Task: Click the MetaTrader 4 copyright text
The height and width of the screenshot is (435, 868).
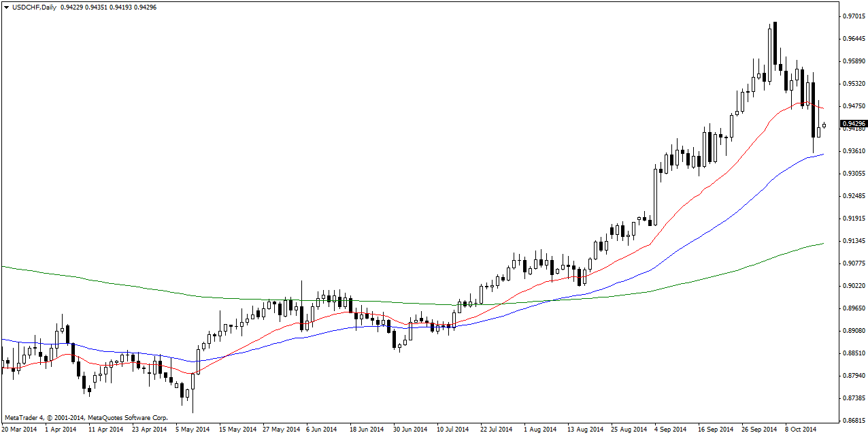Action: click(86, 417)
